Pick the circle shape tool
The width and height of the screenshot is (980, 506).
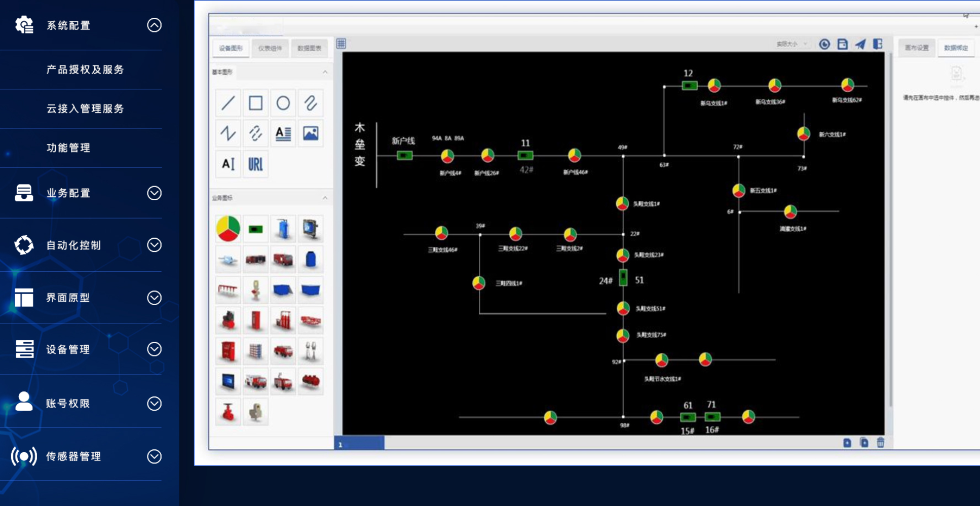pyautogui.click(x=283, y=103)
